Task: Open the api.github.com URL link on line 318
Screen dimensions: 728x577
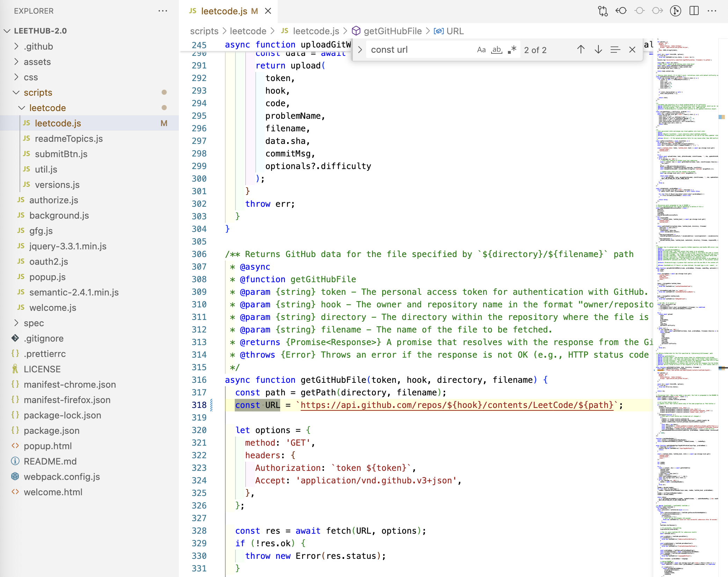Action: (457, 405)
